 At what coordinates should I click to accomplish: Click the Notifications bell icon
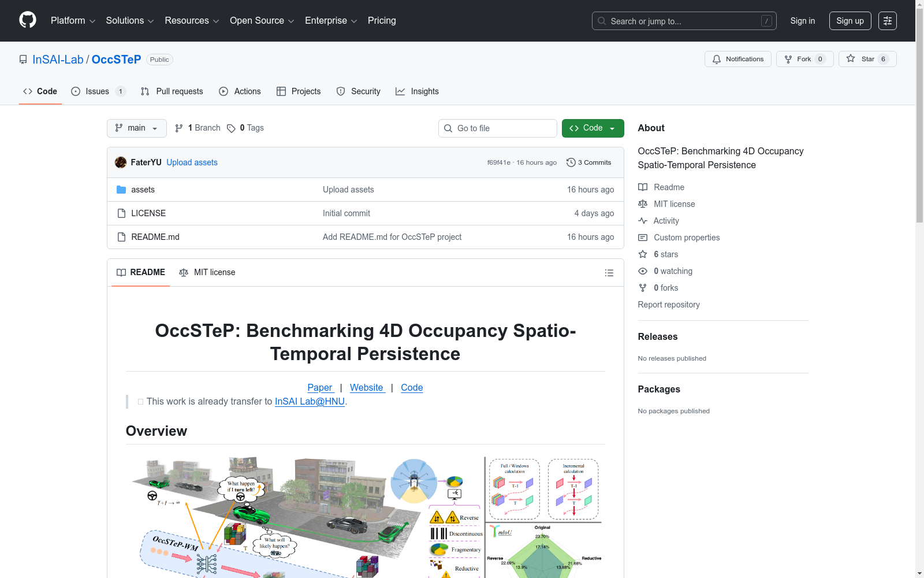(x=717, y=59)
